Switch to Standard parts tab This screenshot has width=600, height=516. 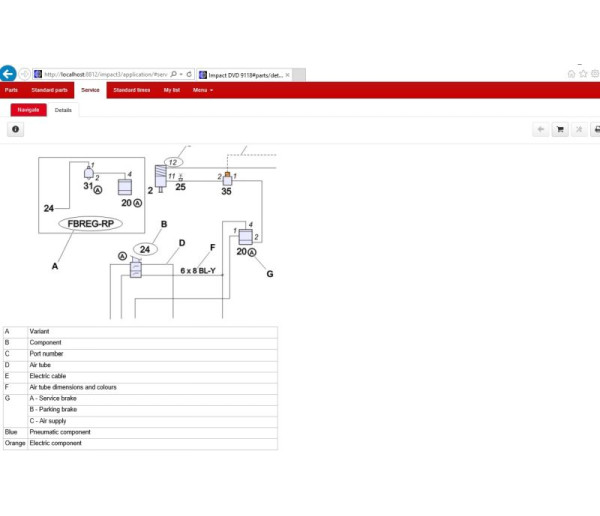49,90
